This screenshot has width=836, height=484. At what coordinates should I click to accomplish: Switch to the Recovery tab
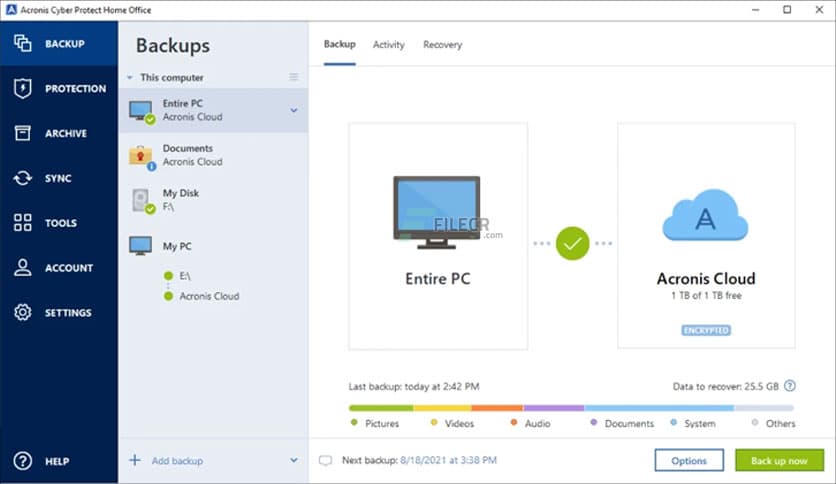[442, 45]
